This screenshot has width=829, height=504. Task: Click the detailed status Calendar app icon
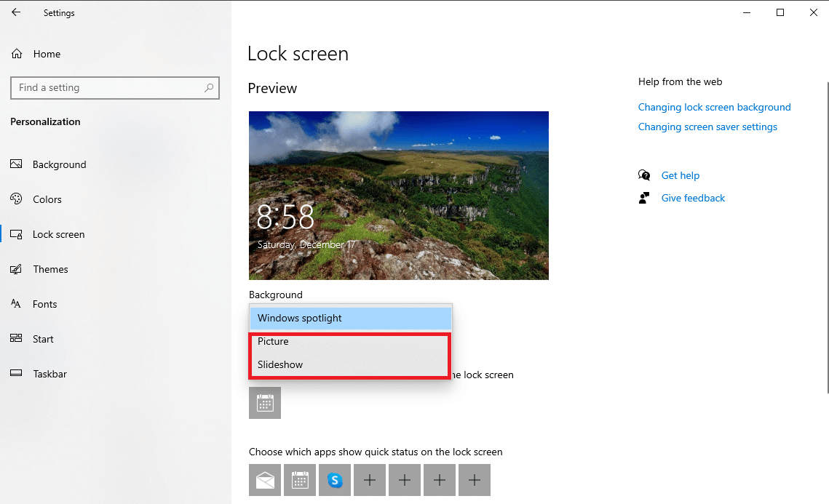tap(265, 403)
